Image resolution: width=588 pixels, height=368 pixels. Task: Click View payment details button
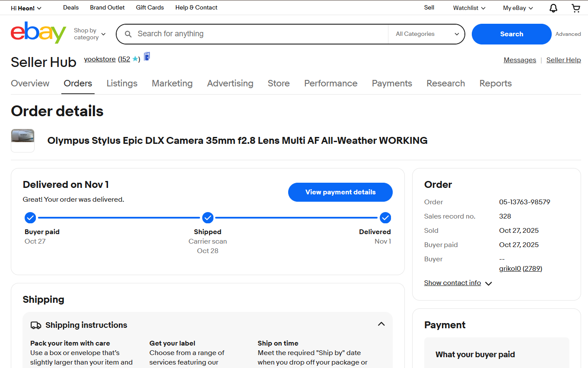[340, 192]
